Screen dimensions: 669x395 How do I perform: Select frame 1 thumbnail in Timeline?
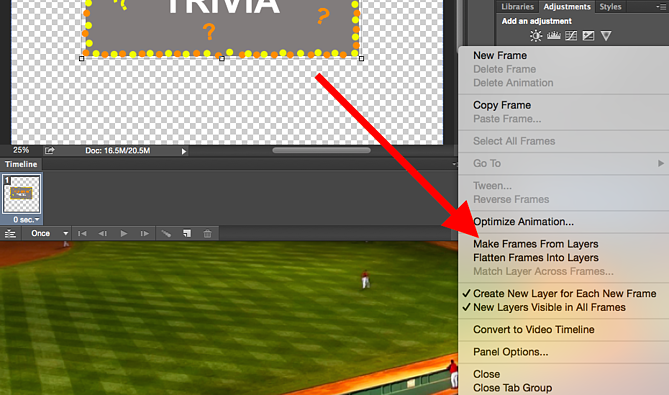(22, 194)
